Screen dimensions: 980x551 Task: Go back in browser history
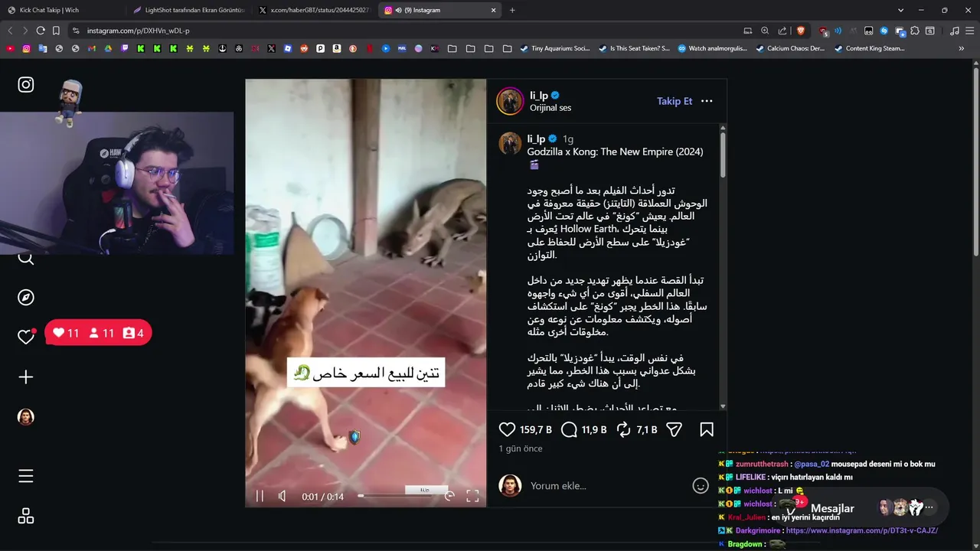click(x=10, y=31)
